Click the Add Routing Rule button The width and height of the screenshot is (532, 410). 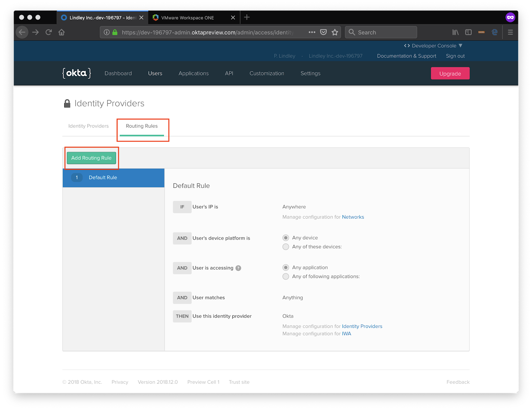coord(91,158)
